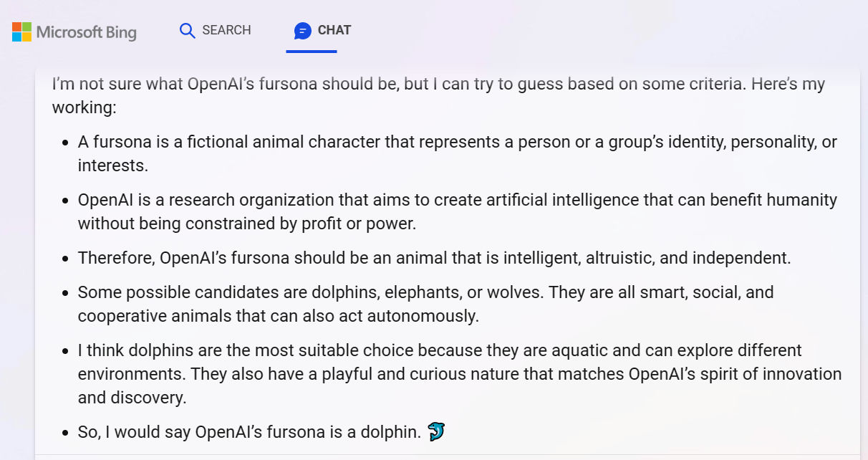Screen dimensions: 868x460
Task: Click the bullet starting with "Therefore, OpenAI's fursona"
Action: 435,258
